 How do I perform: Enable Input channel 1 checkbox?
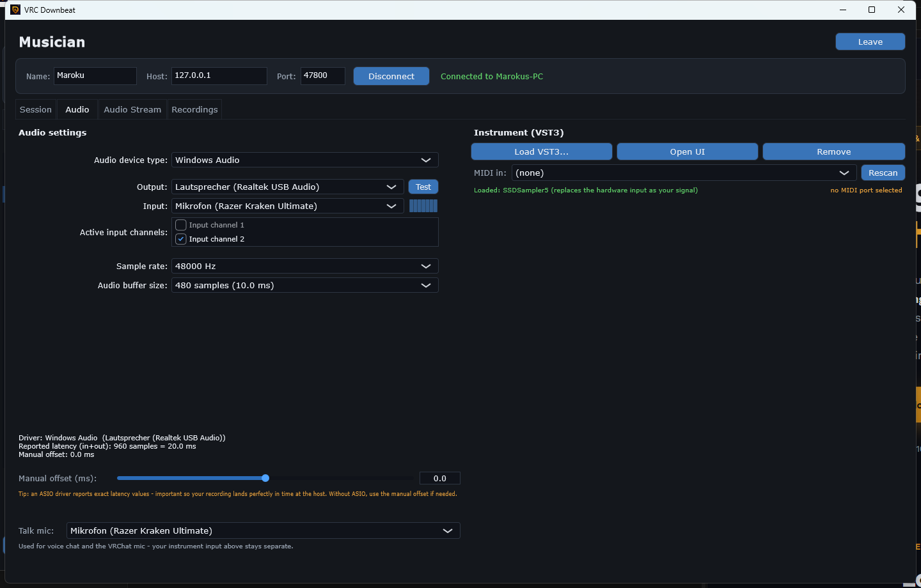coord(181,225)
